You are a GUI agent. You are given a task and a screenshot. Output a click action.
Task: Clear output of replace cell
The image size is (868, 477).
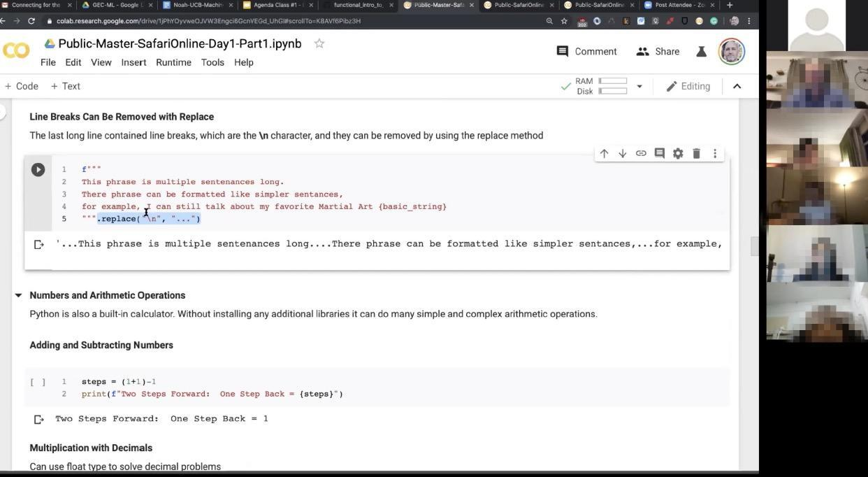pyautogui.click(x=39, y=244)
